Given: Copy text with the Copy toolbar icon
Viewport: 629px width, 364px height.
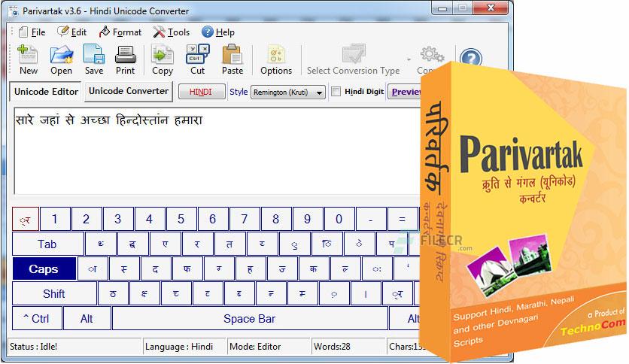Looking at the screenshot, I should point(162,59).
